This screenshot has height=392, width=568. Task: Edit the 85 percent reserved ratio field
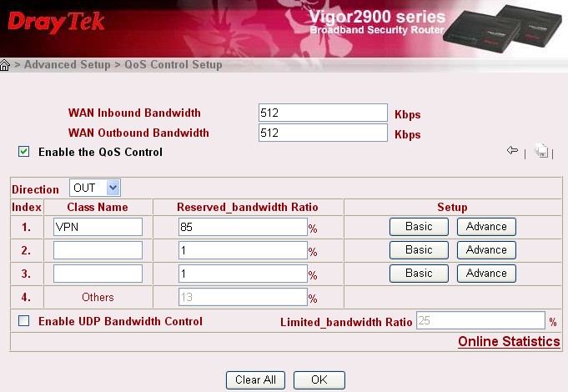243,227
